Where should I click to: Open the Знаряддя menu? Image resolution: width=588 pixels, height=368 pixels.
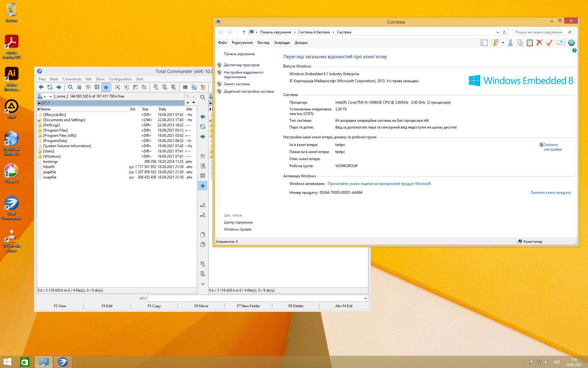(281, 43)
